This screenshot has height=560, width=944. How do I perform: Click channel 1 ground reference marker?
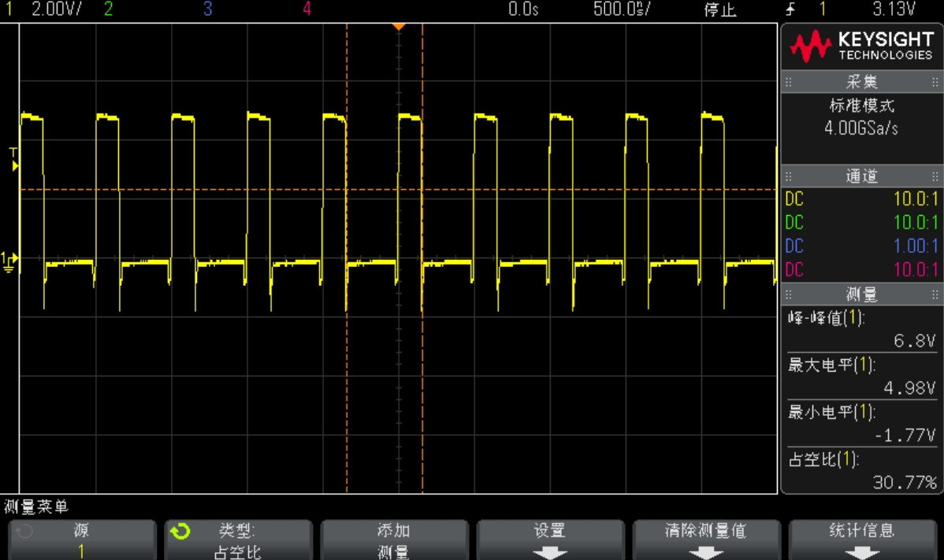(x=9, y=262)
